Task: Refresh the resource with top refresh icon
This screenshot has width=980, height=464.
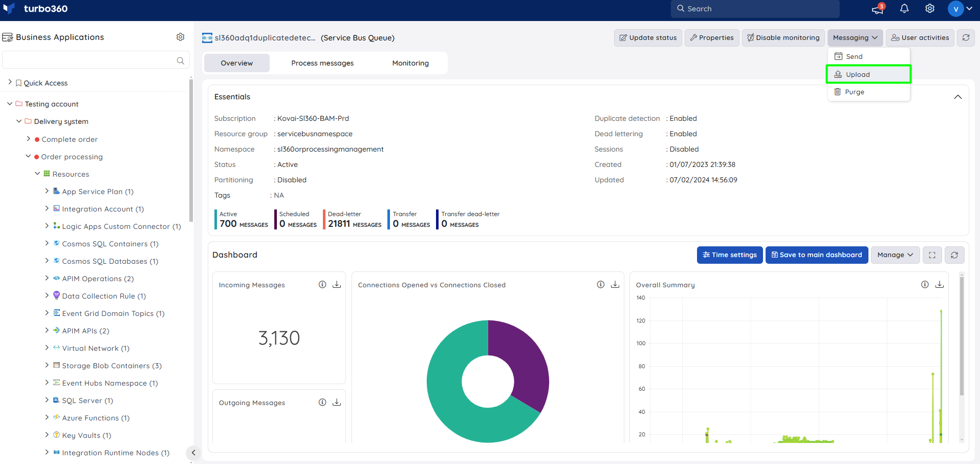Action: [x=966, y=37]
